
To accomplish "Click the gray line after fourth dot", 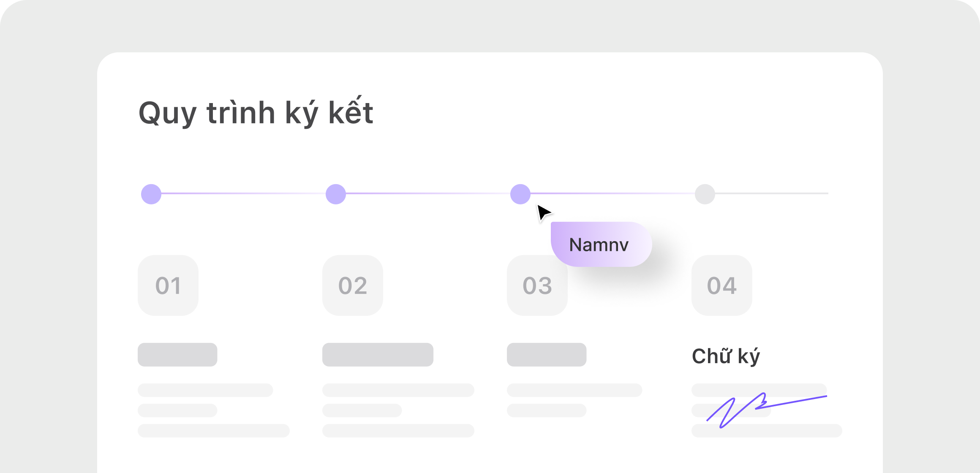I will pos(772,193).
